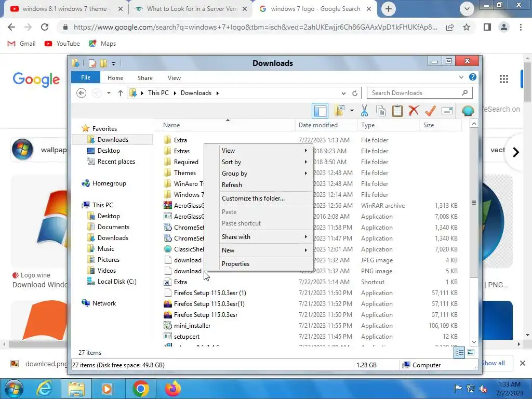
Task: Switch to large icons view in status bar
Action: pos(471,353)
